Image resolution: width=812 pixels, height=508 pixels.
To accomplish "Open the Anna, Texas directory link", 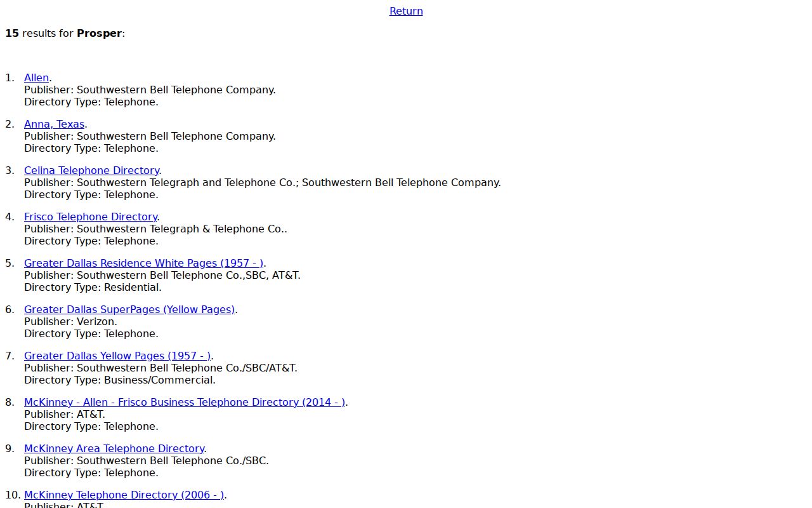I will (x=54, y=124).
